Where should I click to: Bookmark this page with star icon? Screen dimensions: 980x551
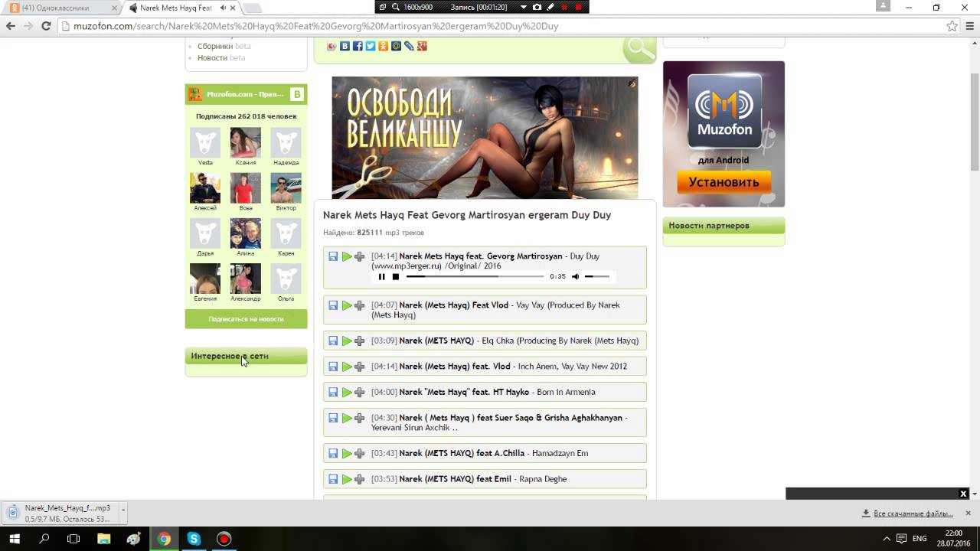point(952,26)
